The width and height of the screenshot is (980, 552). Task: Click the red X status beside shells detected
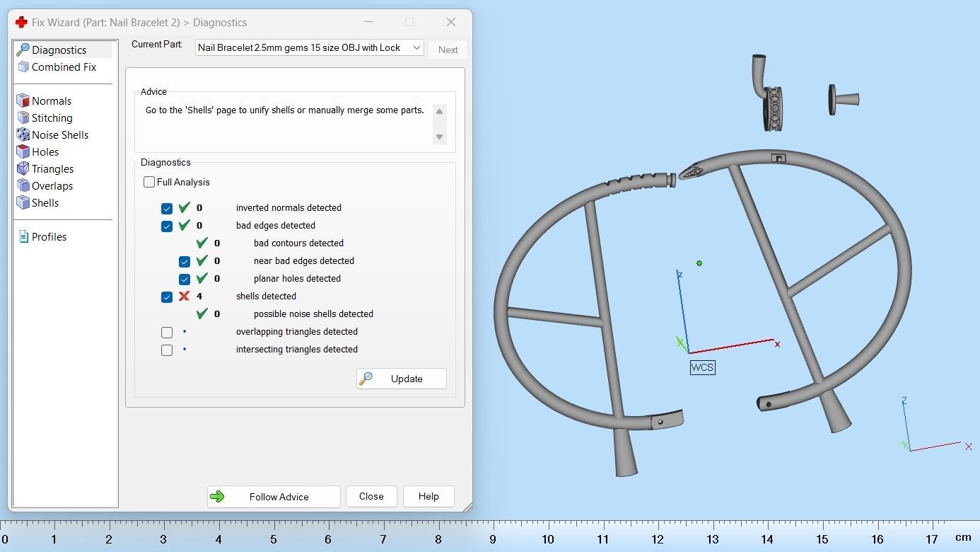coord(184,296)
